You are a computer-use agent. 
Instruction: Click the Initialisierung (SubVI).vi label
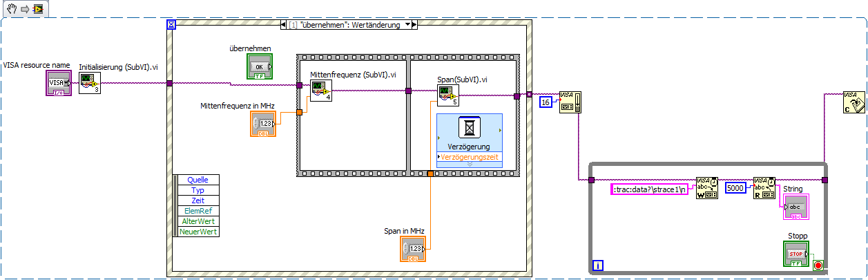coord(119,67)
